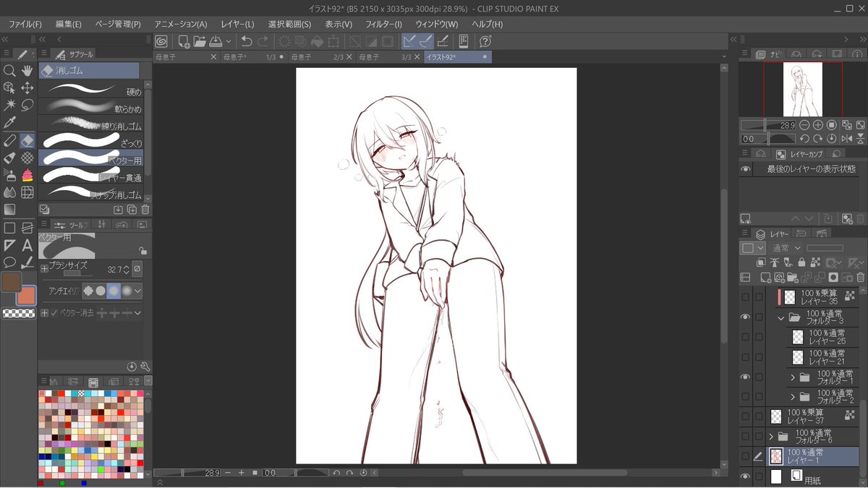
Task: Select the レイヤー貫通 eraser sub tool
Action: 92,174
